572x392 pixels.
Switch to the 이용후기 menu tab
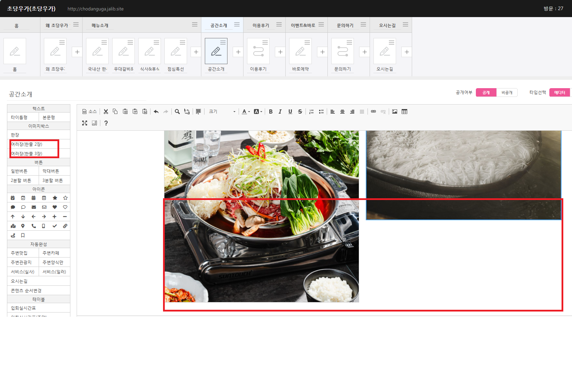point(261,25)
